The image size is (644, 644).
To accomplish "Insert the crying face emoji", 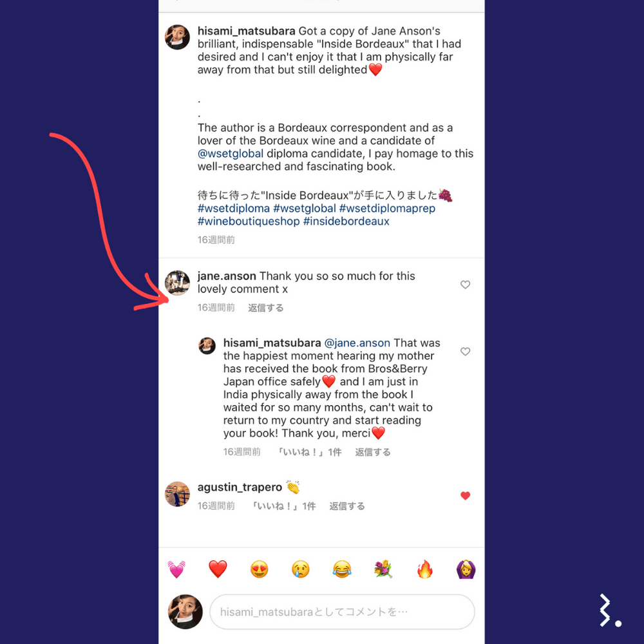I will [x=301, y=569].
